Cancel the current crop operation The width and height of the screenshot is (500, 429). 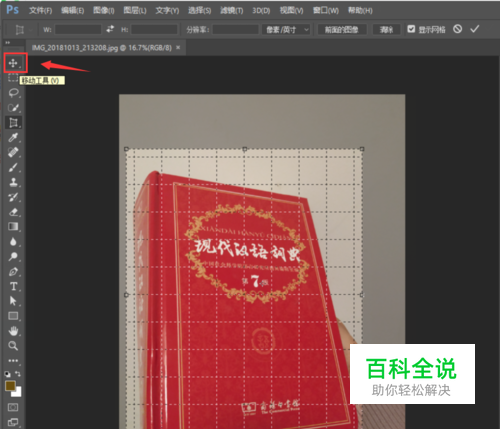click(x=457, y=29)
